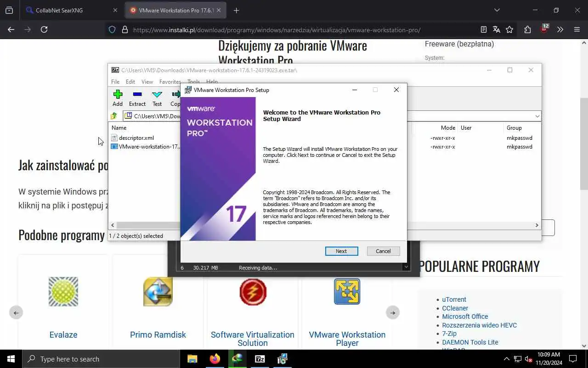Image resolution: width=588 pixels, height=368 pixels.
Task: Click 7-Zip horizontal scrollbar right arrow
Action: point(537,225)
